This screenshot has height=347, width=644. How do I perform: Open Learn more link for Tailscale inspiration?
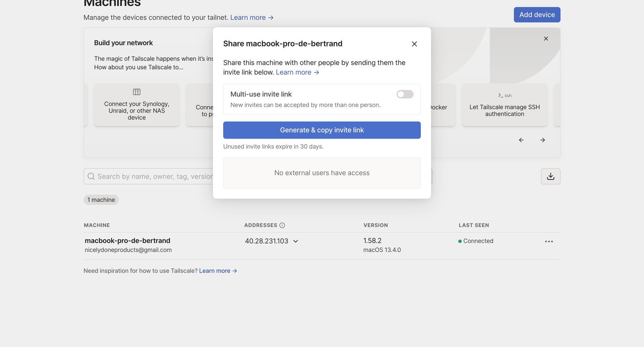218,271
